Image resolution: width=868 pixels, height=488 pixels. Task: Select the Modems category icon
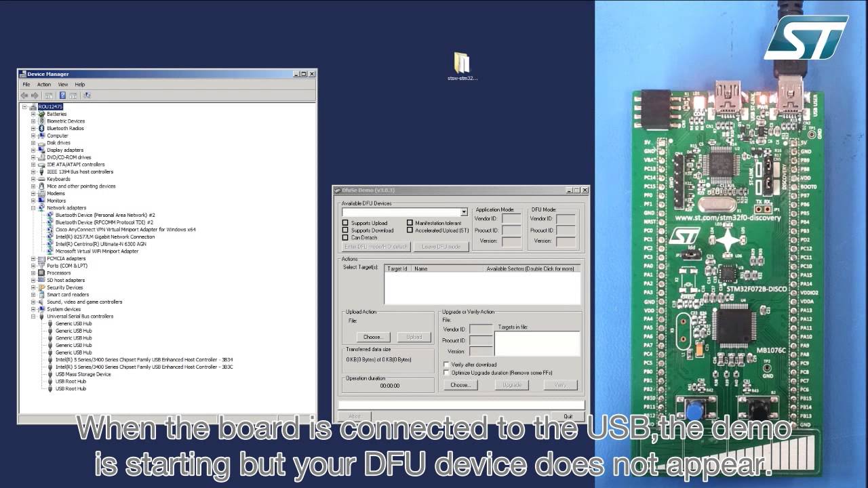tap(41, 193)
